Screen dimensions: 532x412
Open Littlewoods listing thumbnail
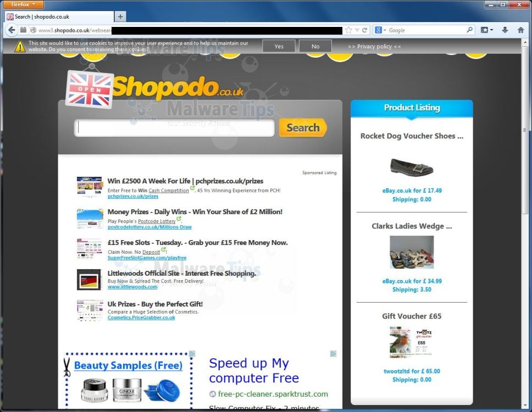(x=89, y=280)
